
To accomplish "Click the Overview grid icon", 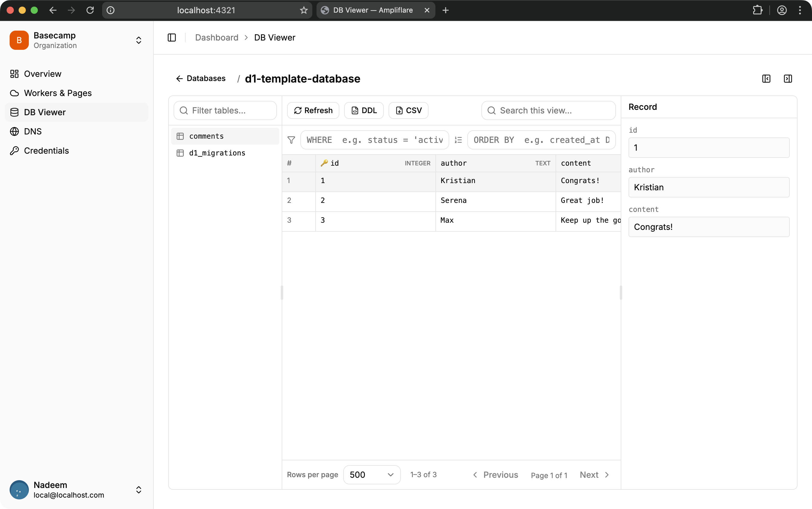I will point(14,74).
